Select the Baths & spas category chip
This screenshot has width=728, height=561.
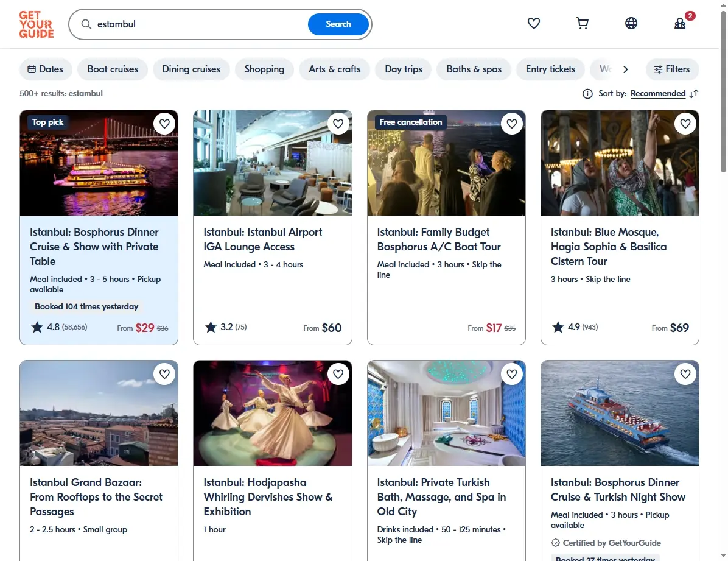pyautogui.click(x=474, y=69)
